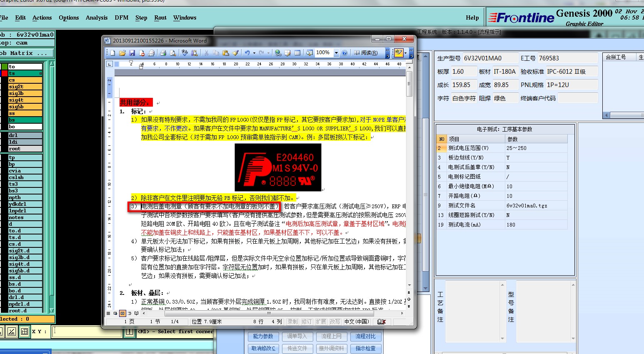Open the Windows menu
The width and height of the screenshot is (644, 354).
point(185,17)
